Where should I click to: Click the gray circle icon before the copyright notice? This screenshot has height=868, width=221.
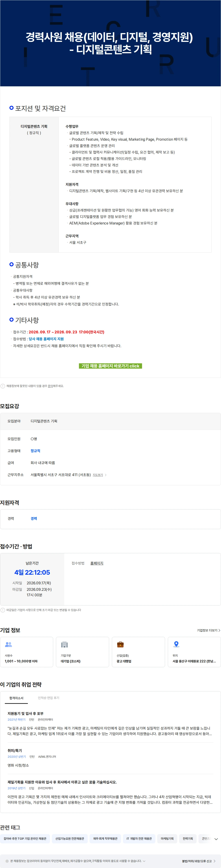(7, 861)
